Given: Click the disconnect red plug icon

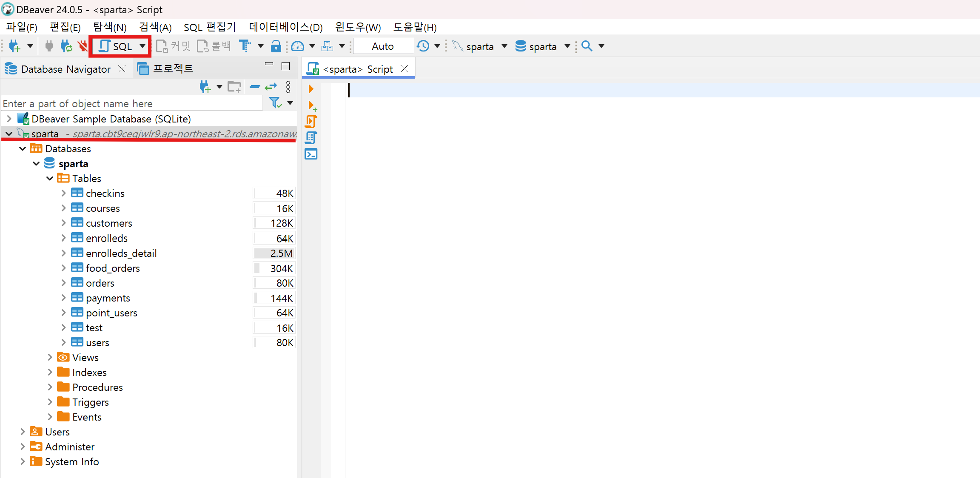Looking at the screenshot, I should pyautogui.click(x=83, y=46).
